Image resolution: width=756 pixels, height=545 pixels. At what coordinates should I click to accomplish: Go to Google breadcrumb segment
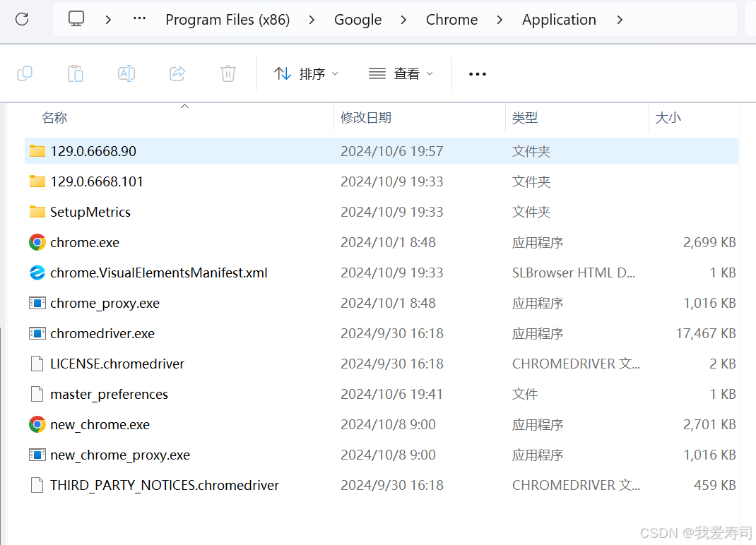[x=358, y=20]
